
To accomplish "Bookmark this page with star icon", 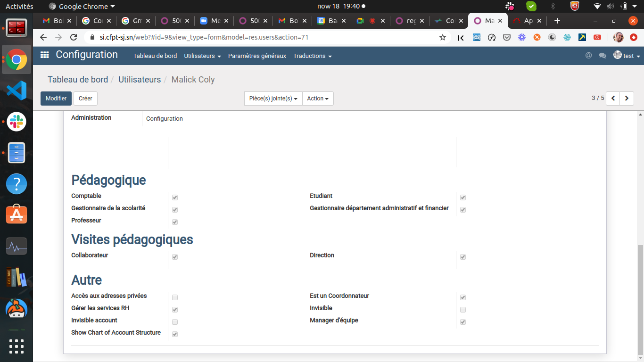I will 442,37.
